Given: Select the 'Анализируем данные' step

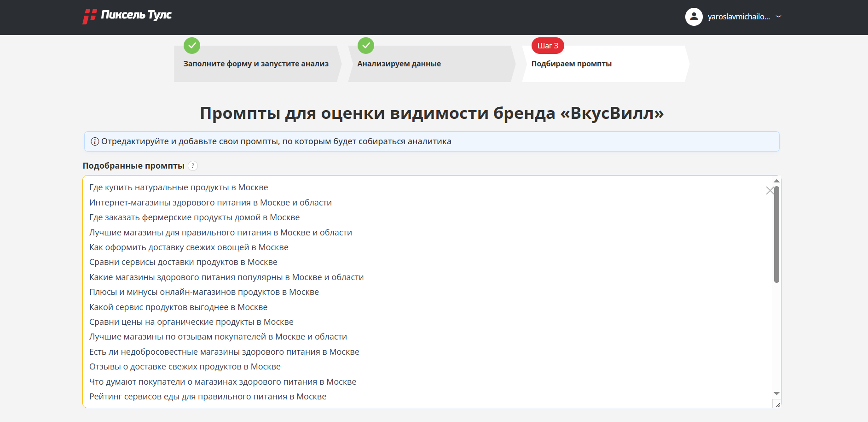Looking at the screenshot, I should tap(399, 64).
